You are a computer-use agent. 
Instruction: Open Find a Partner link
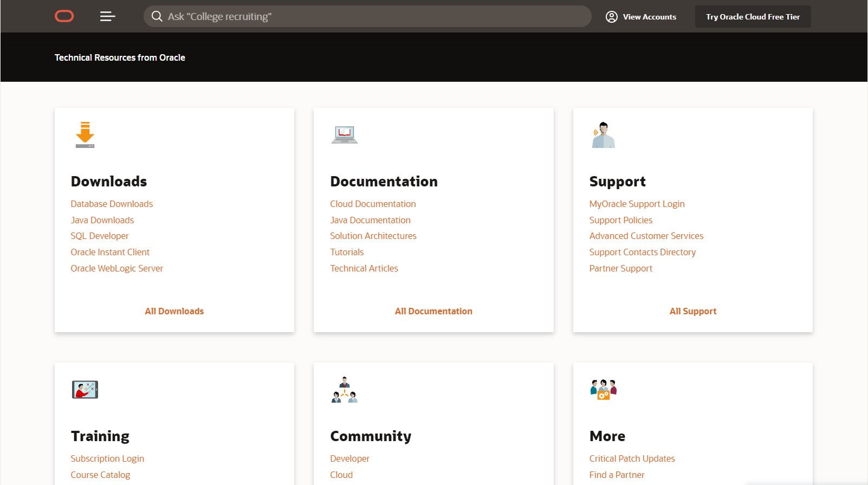tap(617, 475)
